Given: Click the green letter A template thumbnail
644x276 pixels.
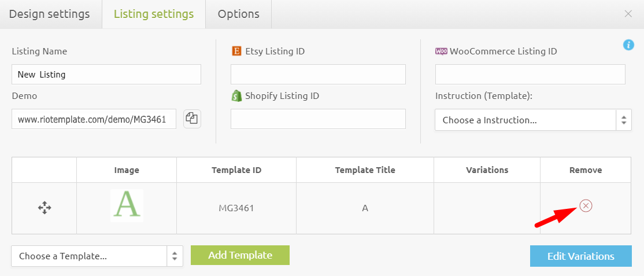Looking at the screenshot, I should click(x=127, y=205).
